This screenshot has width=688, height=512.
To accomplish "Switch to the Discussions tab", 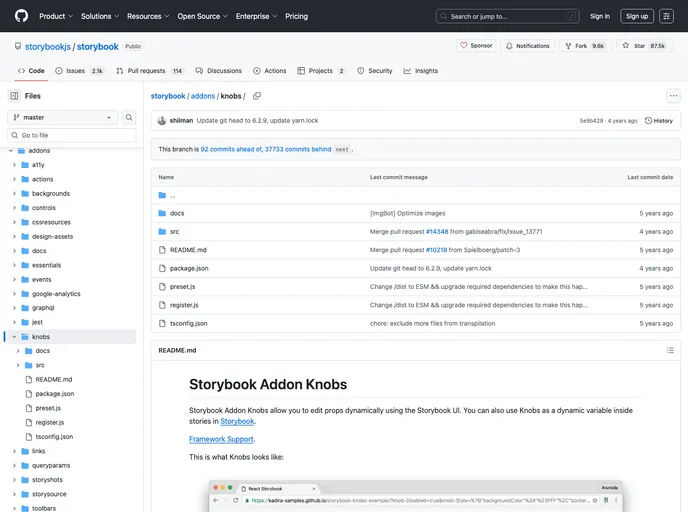I will click(219, 71).
